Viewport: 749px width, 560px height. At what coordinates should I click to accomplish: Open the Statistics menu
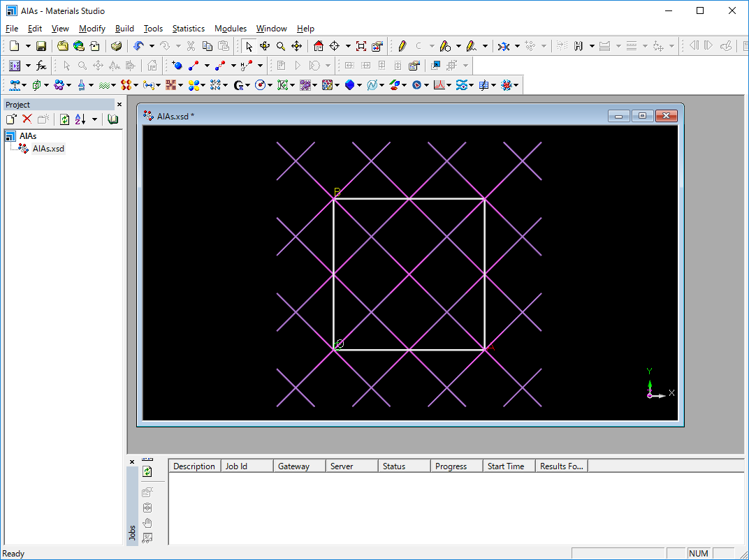click(188, 29)
